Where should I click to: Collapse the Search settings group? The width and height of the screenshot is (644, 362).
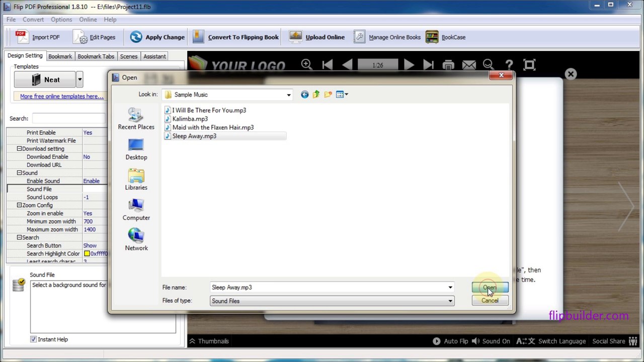[x=19, y=237]
